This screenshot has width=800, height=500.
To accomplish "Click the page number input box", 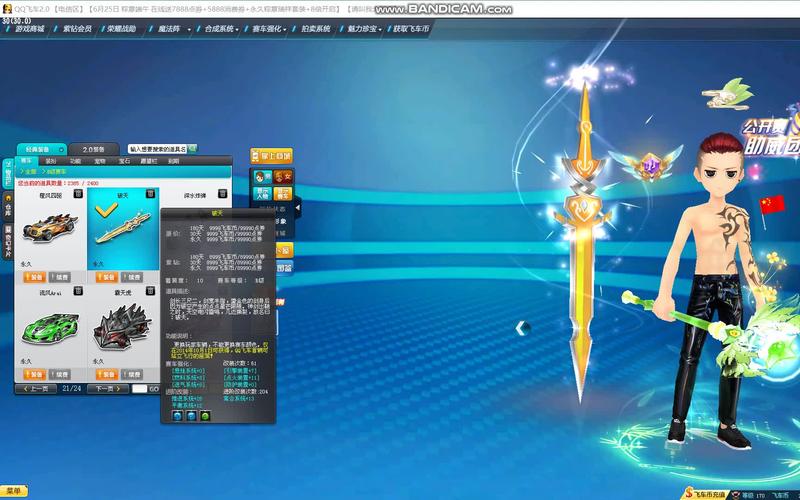I will (139, 389).
